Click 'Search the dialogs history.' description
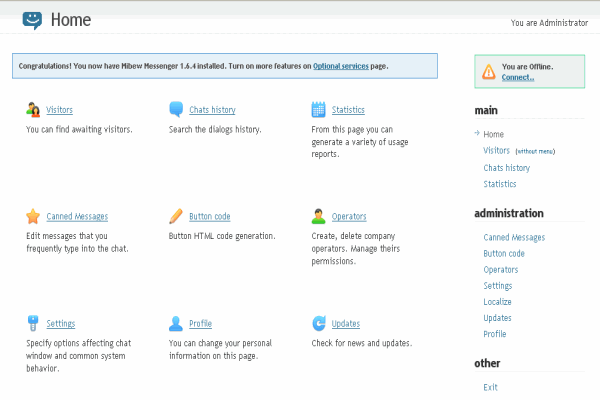The height and width of the screenshot is (400, 600). tap(215, 130)
